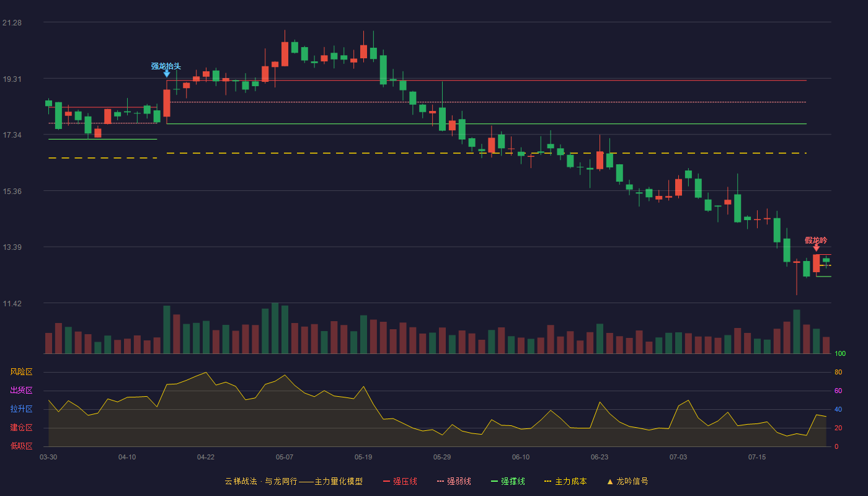The height and width of the screenshot is (496, 868).
Task: Click the 06-23 date axis label
Action: click(x=600, y=457)
